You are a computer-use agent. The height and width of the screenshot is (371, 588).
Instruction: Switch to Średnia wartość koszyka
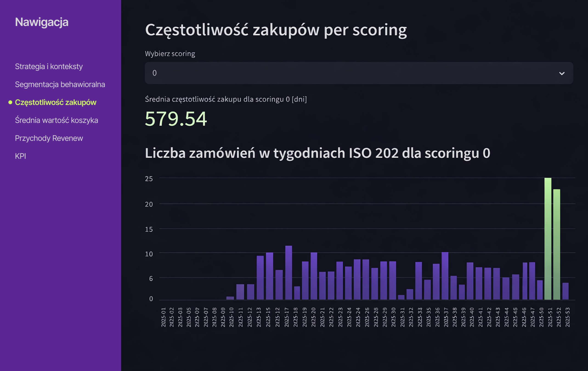tap(57, 120)
